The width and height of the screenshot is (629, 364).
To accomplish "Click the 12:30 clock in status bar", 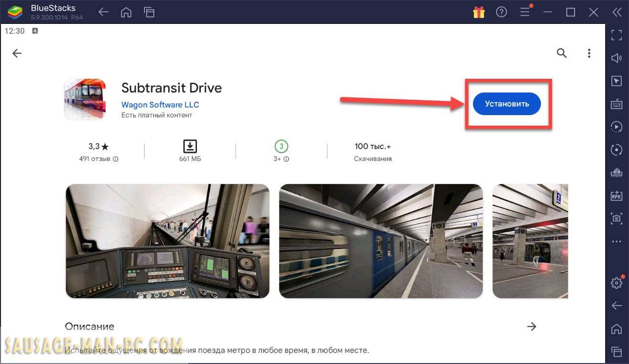I will click(14, 31).
